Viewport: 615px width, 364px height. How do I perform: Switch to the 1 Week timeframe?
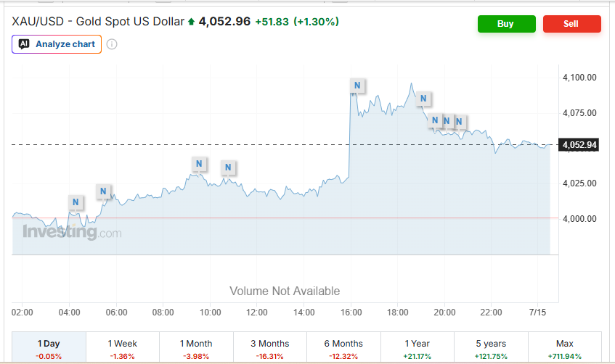pyautogui.click(x=123, y=347)
